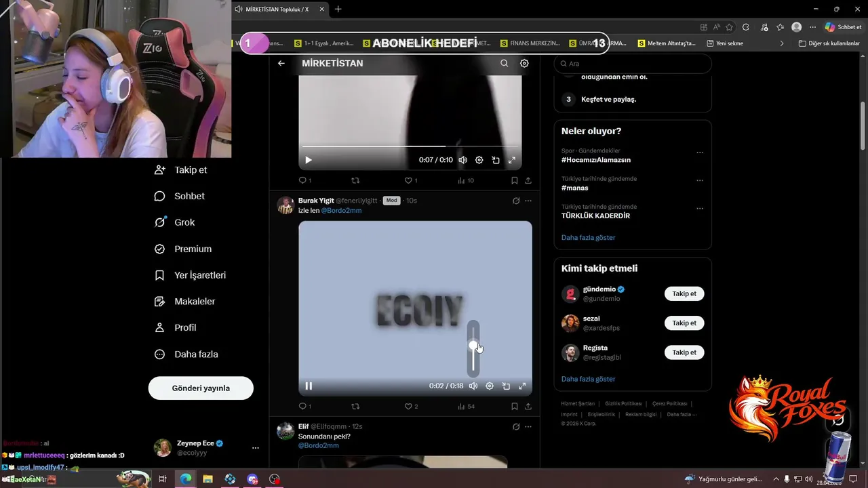Seek in the 0:10 video progress bar

[410, 146]
